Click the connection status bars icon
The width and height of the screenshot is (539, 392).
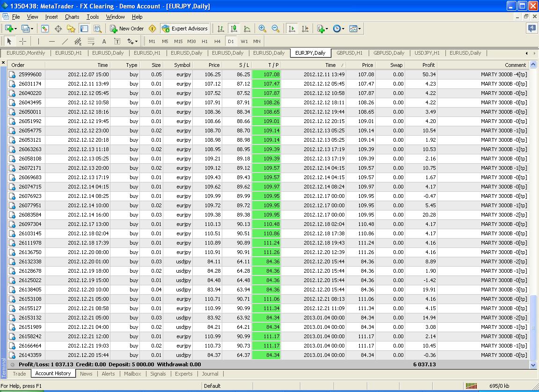471,386
